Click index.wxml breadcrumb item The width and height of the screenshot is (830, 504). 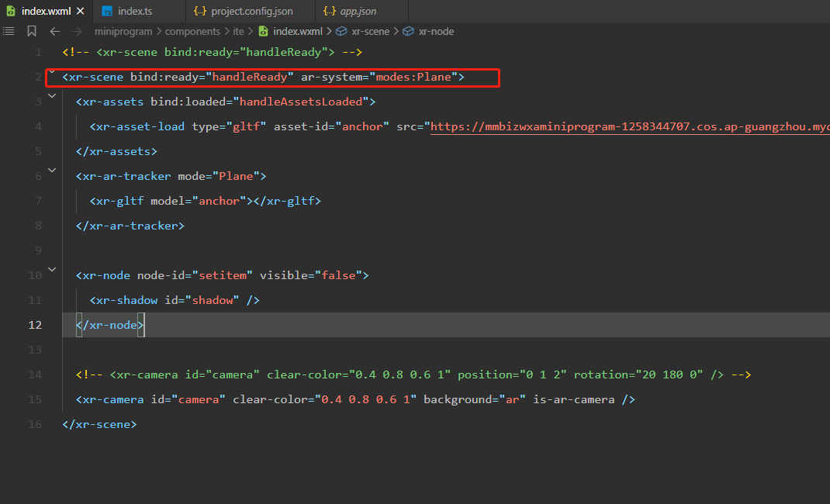(x=298, y=31)
